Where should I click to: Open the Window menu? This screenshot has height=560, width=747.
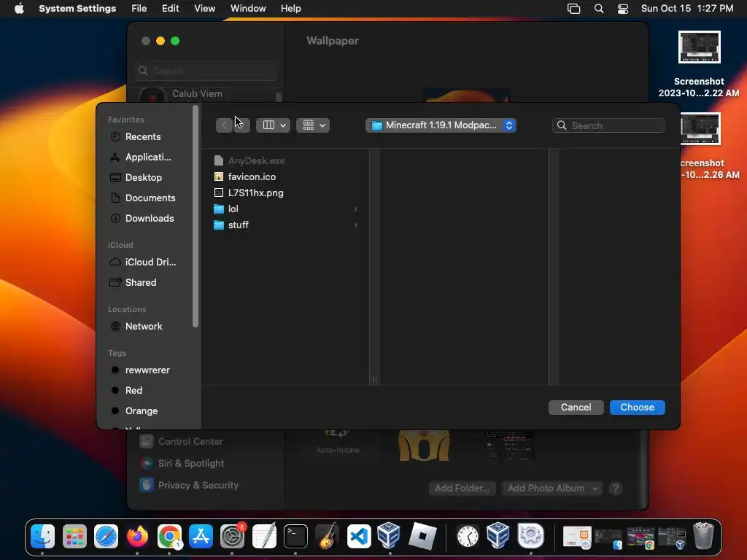(248, 9)
